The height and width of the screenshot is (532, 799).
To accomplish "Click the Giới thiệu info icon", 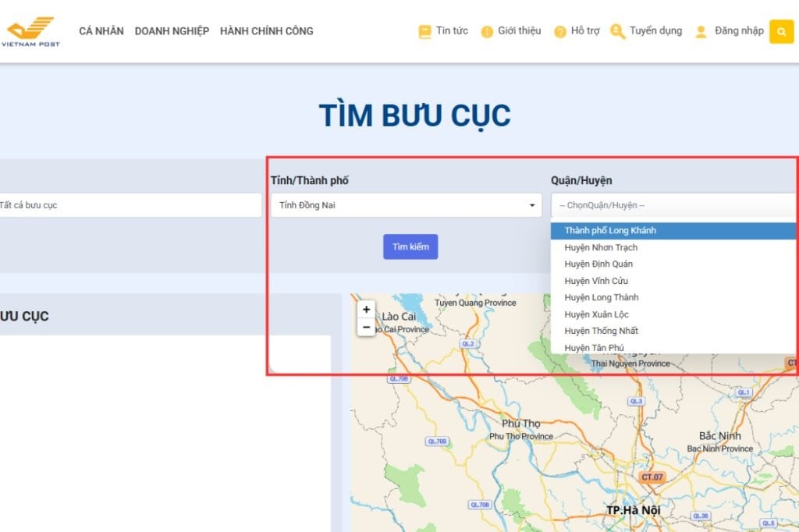I will point(487,32).
